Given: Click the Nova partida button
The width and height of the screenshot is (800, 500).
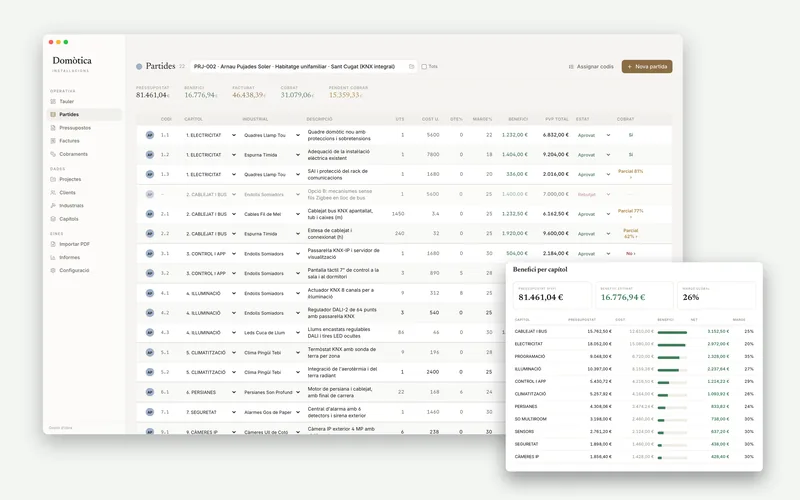Looking at the screenshot, I should coord(646,66).
